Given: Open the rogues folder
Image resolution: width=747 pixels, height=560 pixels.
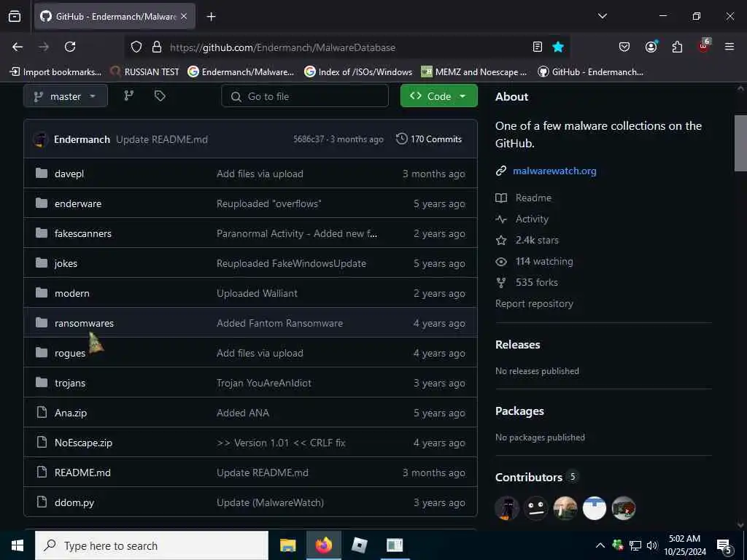Looking at the screenshot, I should (70, 354).
